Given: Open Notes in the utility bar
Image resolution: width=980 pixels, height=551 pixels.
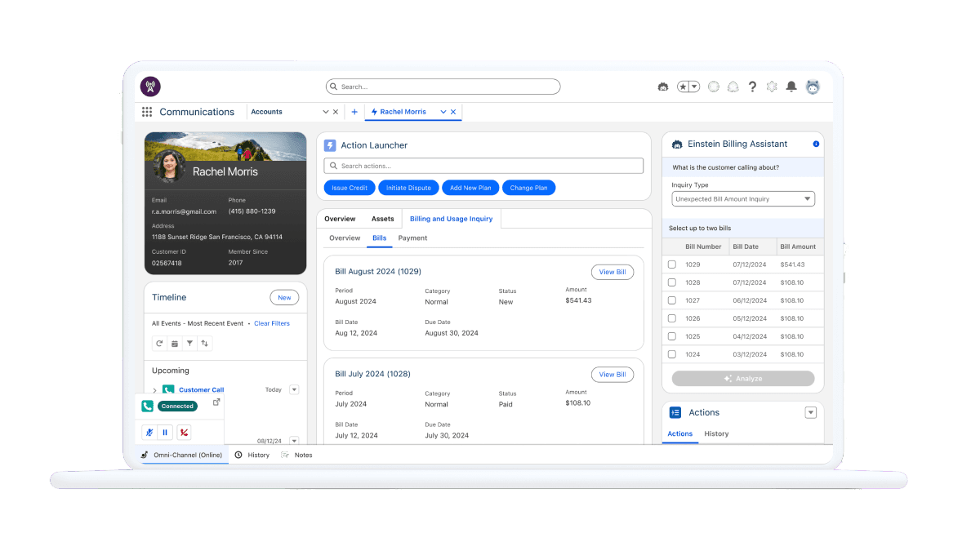Looking at the screenshot, I should 296,455.
